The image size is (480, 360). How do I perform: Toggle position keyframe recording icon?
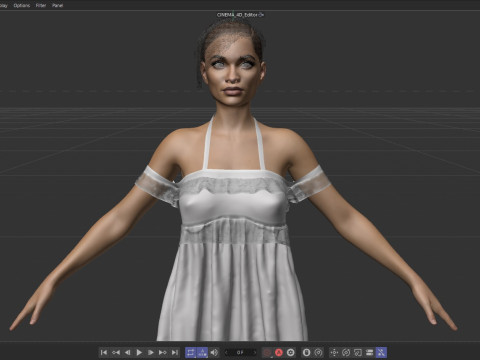334,352
